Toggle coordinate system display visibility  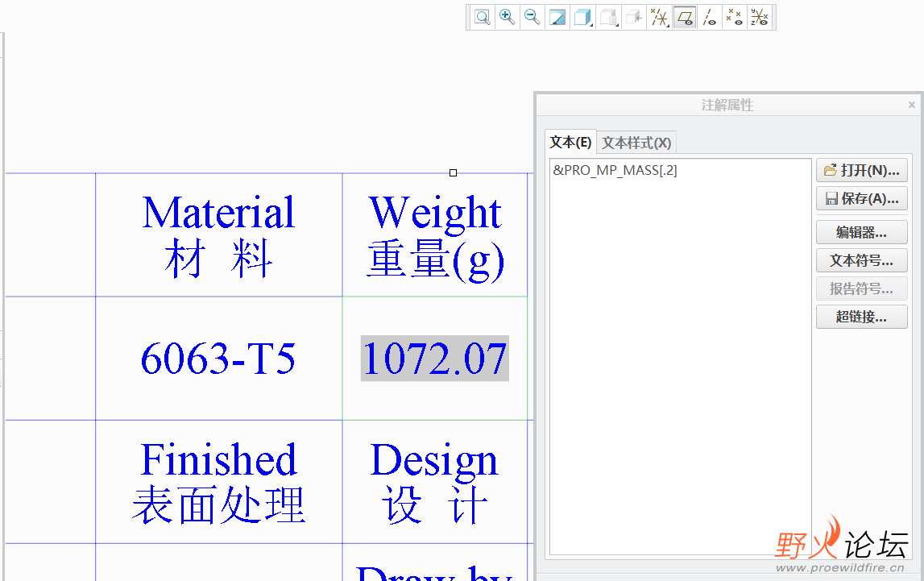pos(760,17)
